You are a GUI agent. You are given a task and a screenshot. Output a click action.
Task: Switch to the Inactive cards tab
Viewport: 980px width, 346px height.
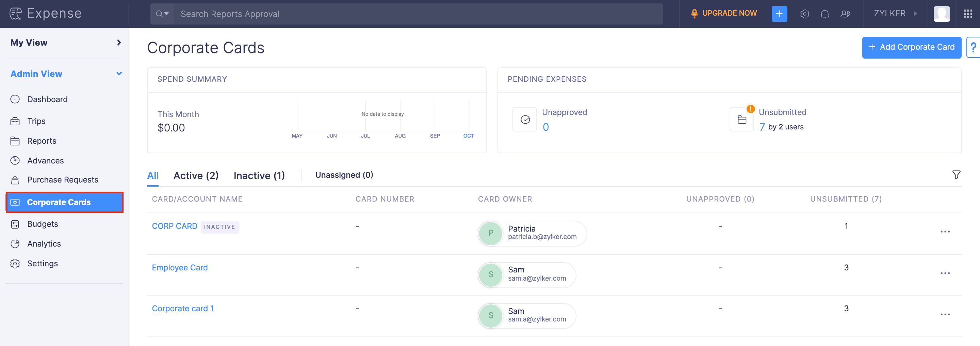pos(259,175)
